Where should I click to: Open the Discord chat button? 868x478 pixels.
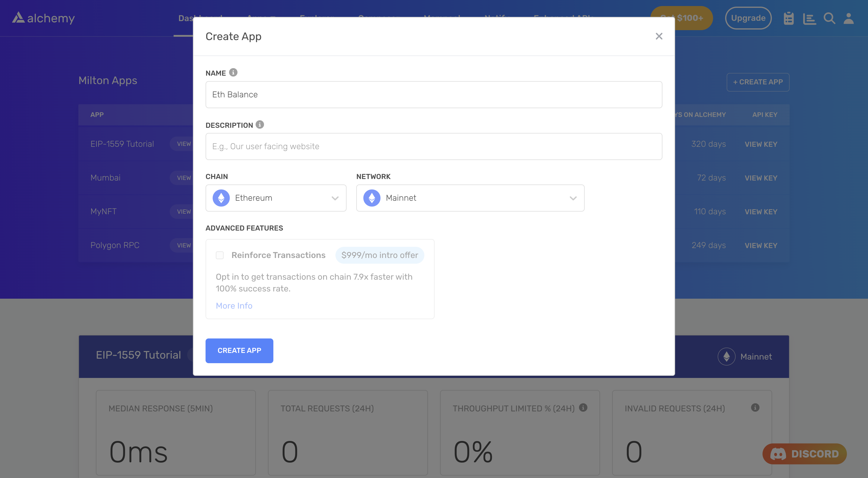pos(805,454)
